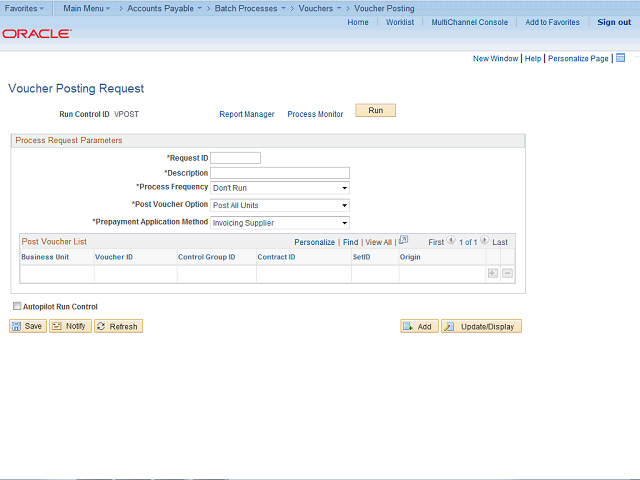Click the Post Voucher List header title
The image size is (640, 480).
click(x=54, y=242)
